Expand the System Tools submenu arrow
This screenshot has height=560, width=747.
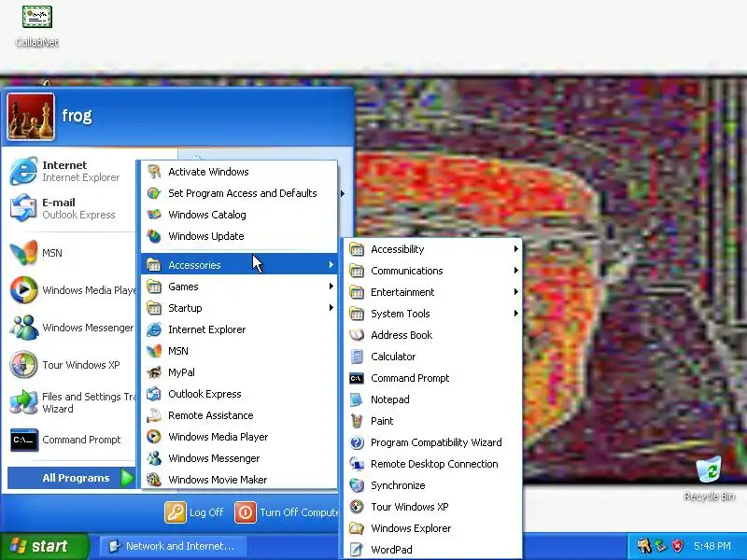point(516,314)
